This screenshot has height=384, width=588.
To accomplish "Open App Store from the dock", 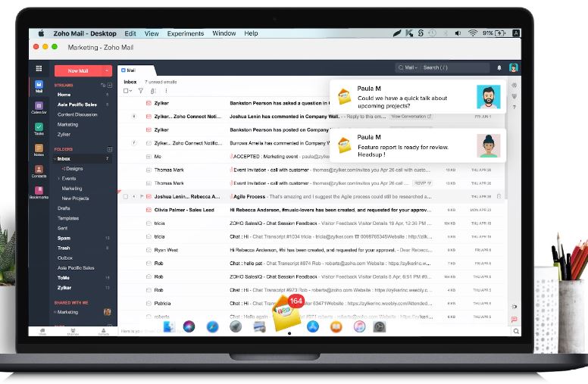I will point(313,326).
